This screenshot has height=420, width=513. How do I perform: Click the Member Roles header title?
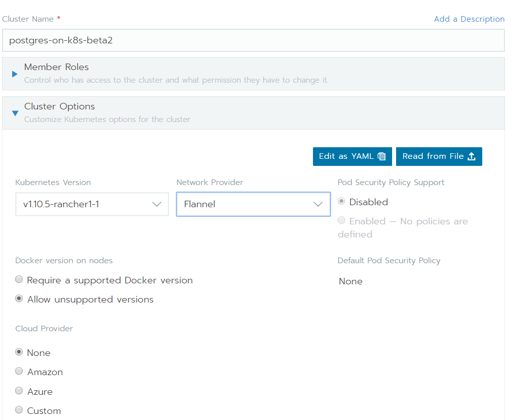[56, 67]
